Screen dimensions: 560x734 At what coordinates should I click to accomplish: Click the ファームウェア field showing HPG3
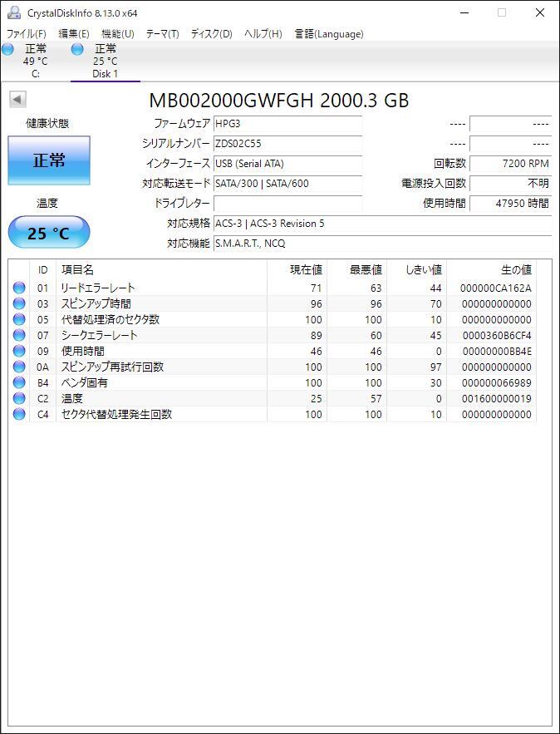(287, 124)
